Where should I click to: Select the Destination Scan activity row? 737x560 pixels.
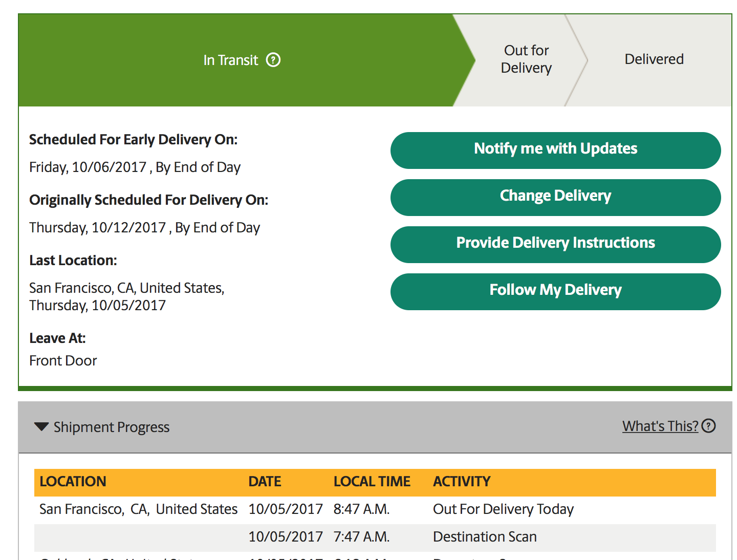click(x=375, y=537)
